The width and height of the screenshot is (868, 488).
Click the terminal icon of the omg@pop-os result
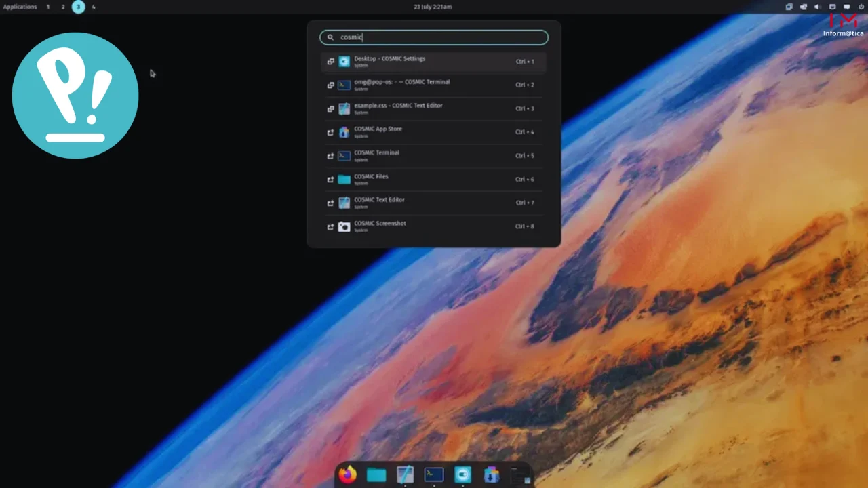344,85
